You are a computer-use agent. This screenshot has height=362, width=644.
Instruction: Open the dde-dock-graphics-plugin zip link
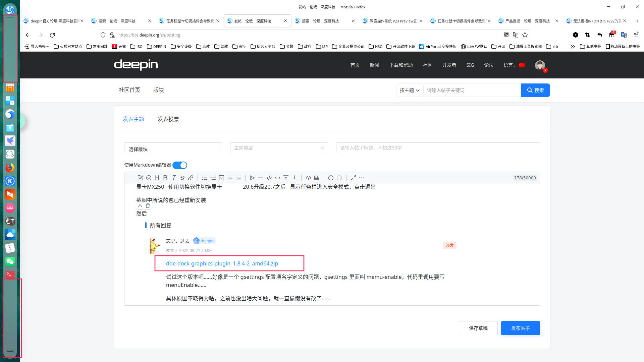point(222,263)
